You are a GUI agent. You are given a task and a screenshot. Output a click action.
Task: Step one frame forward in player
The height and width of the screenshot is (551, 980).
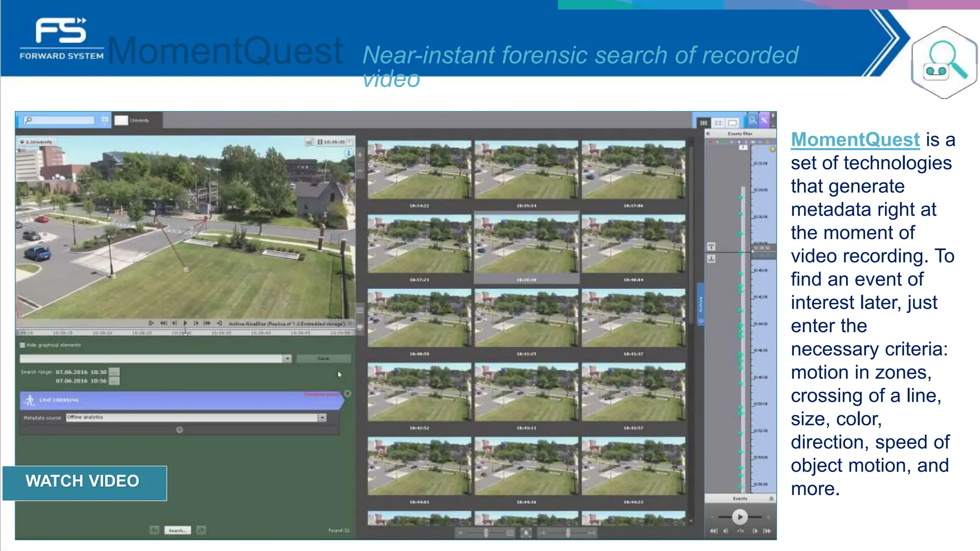point(196,323)
